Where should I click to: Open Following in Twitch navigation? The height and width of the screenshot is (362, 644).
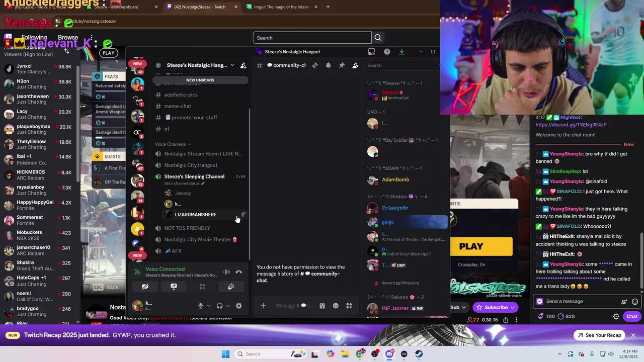[x=34, y=38]
